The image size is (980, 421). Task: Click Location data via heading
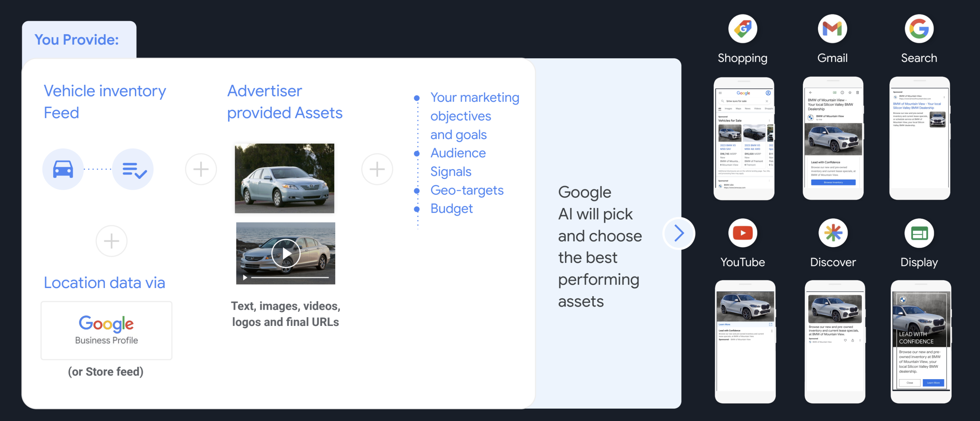(x=104, y=283)
